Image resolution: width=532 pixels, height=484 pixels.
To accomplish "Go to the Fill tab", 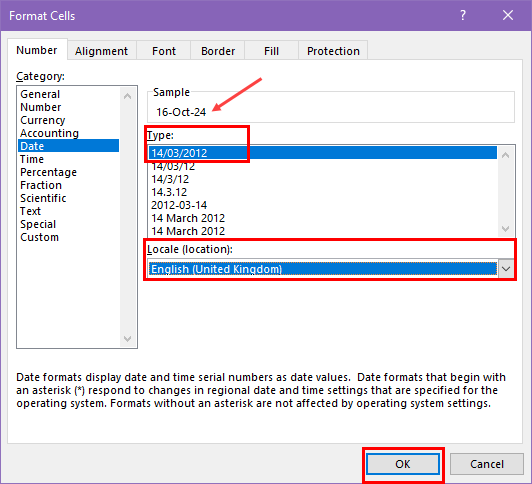I will pos(271,51).
